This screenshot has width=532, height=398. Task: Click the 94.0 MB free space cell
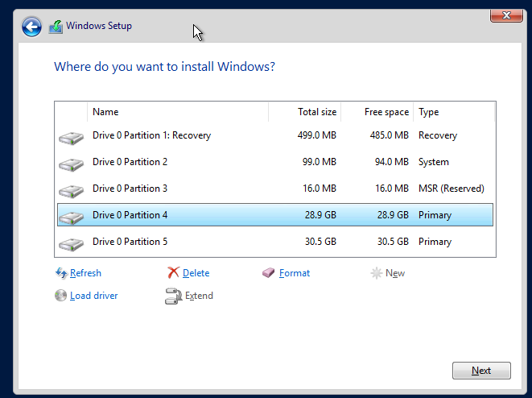coord(391,162)
